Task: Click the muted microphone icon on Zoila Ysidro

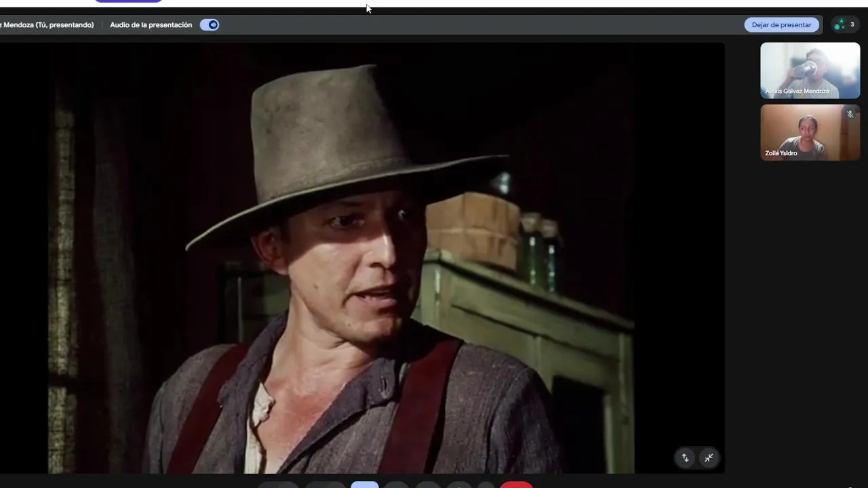Action: 850,115
